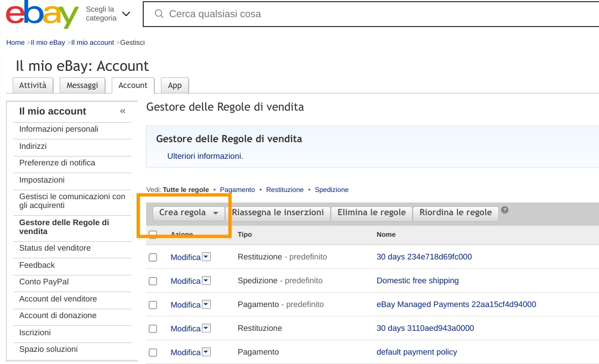The width and height of the screenshot is (599, 364).
Task: Open Il mio eBay breadcrumb link
Action: (x=48, y=43)
